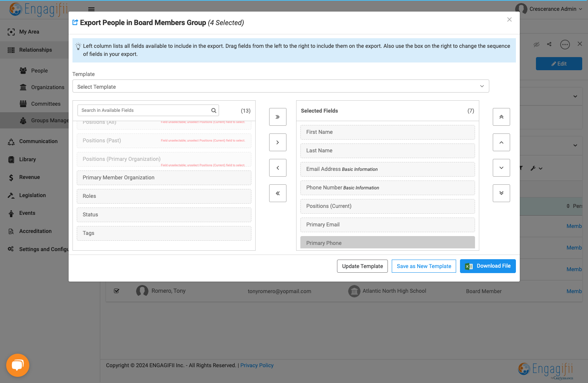Open Cresceranace Admin user menu
Screen dimensions: 588x383
(549, 9)
